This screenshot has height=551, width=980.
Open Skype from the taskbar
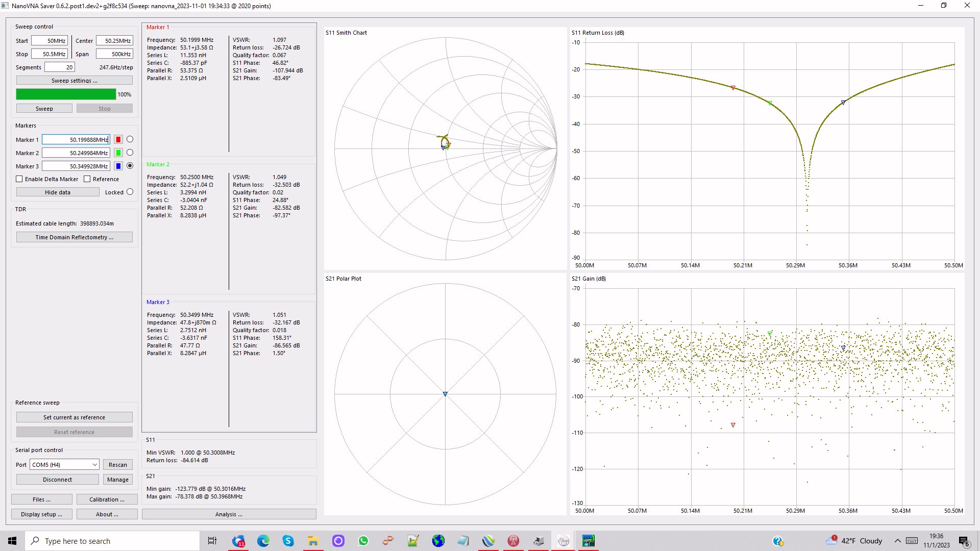(x=288, y=541)
